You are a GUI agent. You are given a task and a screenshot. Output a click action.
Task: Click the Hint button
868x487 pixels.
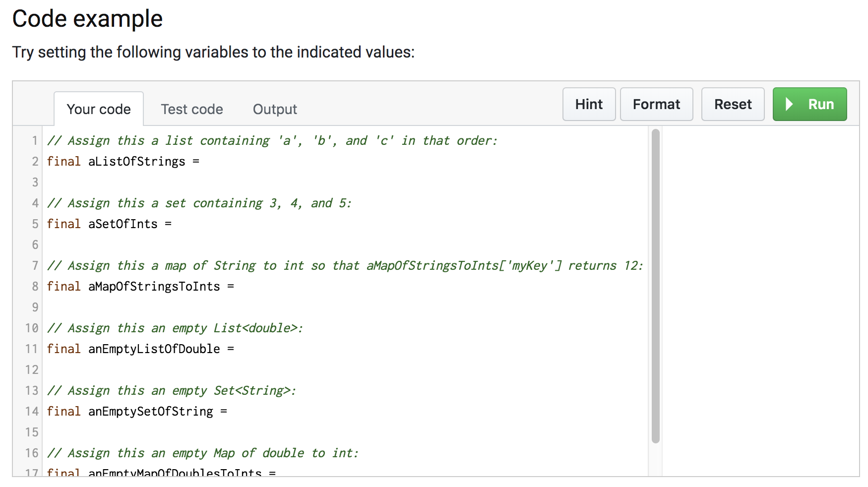(589, 104)
